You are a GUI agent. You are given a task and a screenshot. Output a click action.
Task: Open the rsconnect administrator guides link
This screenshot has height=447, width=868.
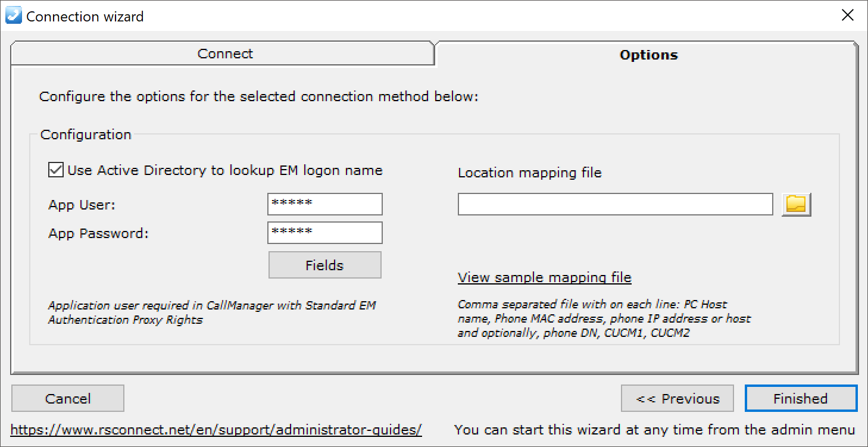216,430
